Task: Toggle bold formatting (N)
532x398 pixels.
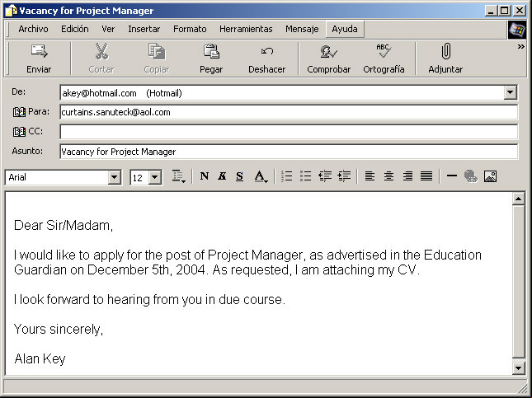Action: [205, 176]
